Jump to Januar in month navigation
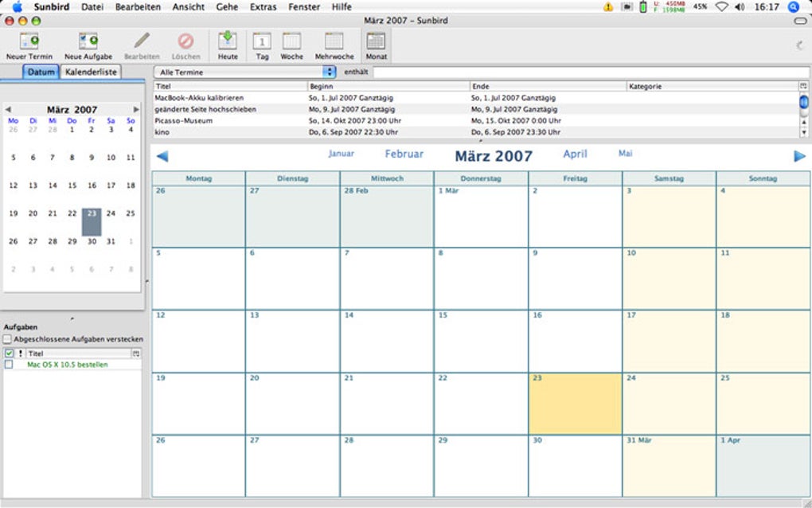 (x=341, y=154)
